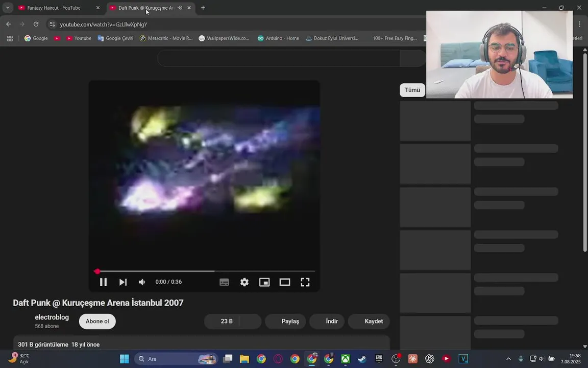Viewport: 588px width, 368px height.
Task: Reload the current page
Action: [36, 25]
